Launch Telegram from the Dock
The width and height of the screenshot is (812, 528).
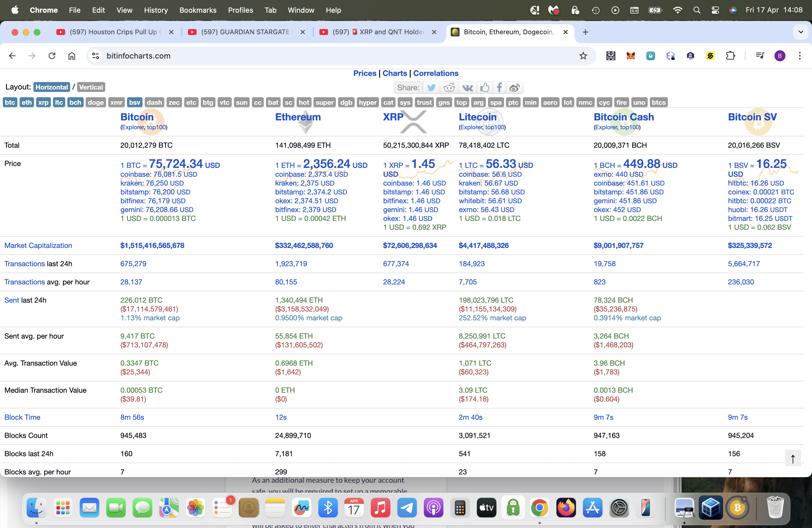pos(407,508)
